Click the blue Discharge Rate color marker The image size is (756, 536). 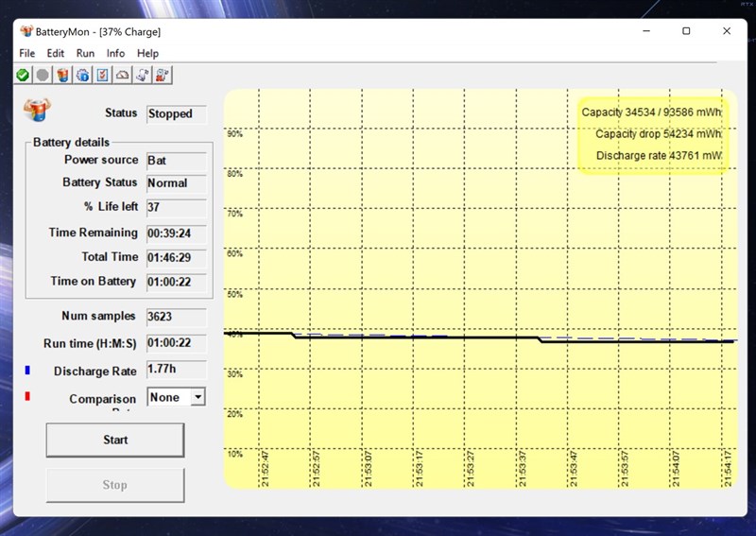[x=27, y=370]
